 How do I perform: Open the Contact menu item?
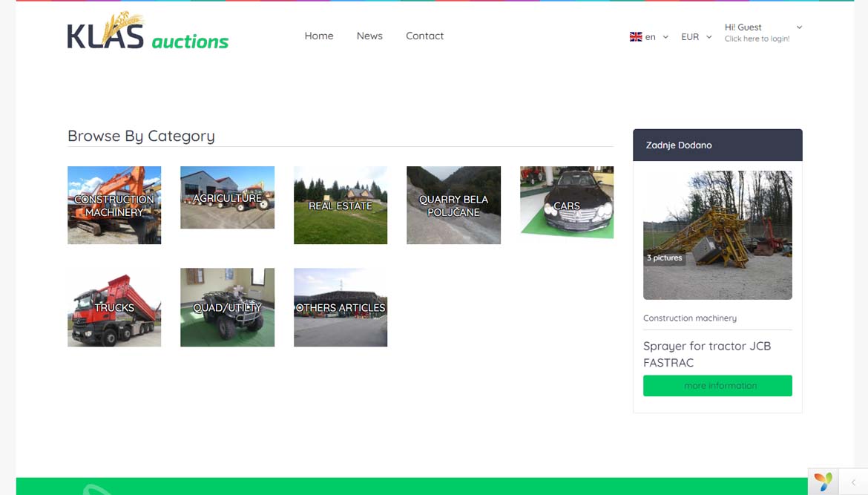coord(424,36)
